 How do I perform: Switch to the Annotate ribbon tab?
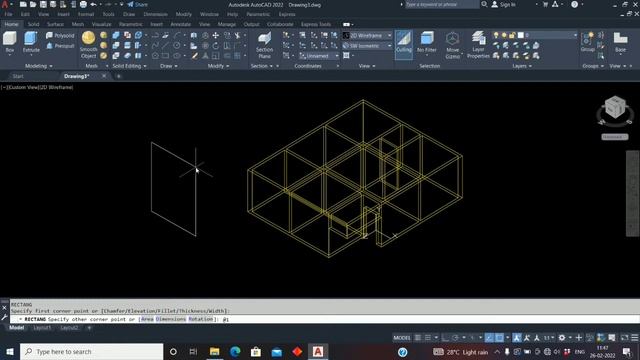click(x=180, y=24)
